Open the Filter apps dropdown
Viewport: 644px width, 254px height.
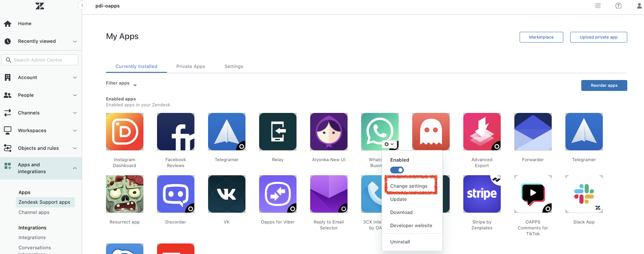pyautogui.click(x=121, y=83)
